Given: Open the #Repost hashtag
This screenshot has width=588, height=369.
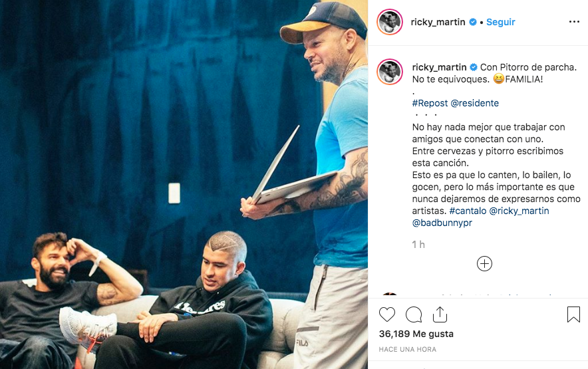Looking at the screenshot, I should coord(430,103).
